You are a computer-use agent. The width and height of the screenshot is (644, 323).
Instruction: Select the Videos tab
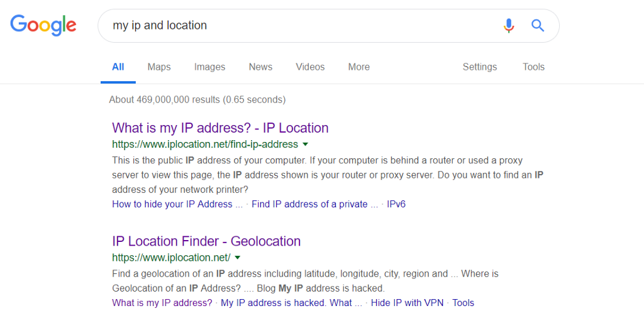coord(310,67)
